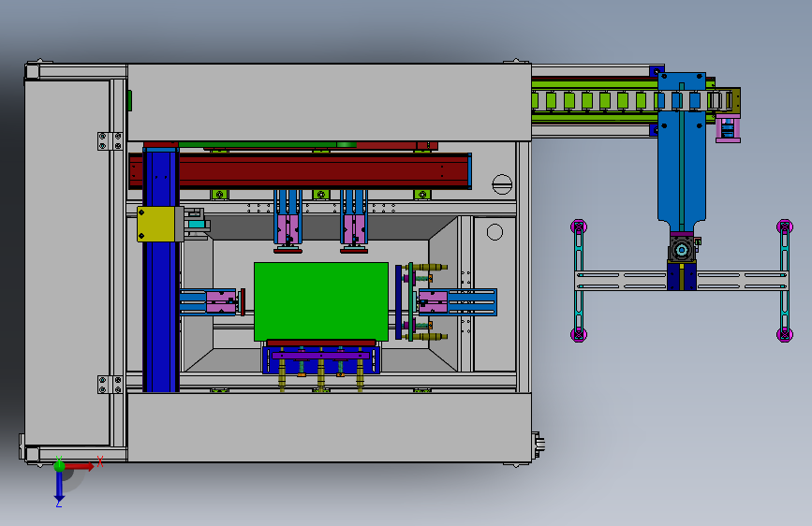Select the large green plate in the center
The image size is (812, 526).
(321, 301)
